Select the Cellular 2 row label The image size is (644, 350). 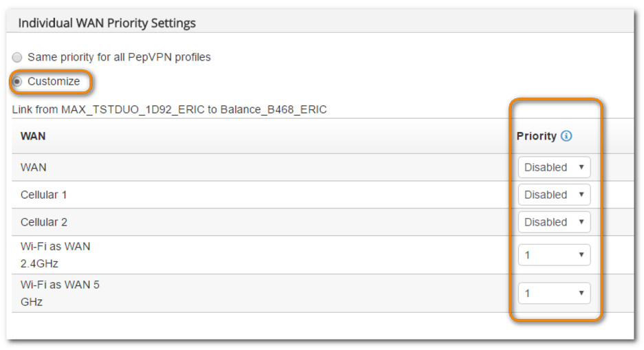44,222
